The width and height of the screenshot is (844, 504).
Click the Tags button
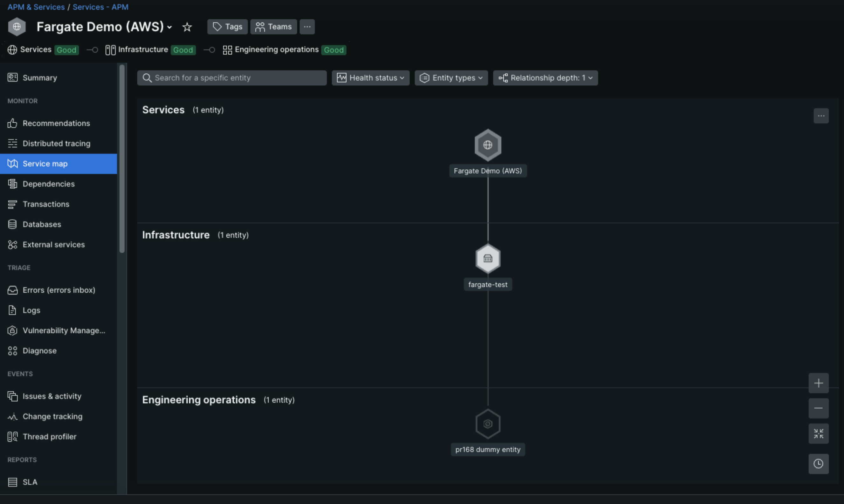227,27
